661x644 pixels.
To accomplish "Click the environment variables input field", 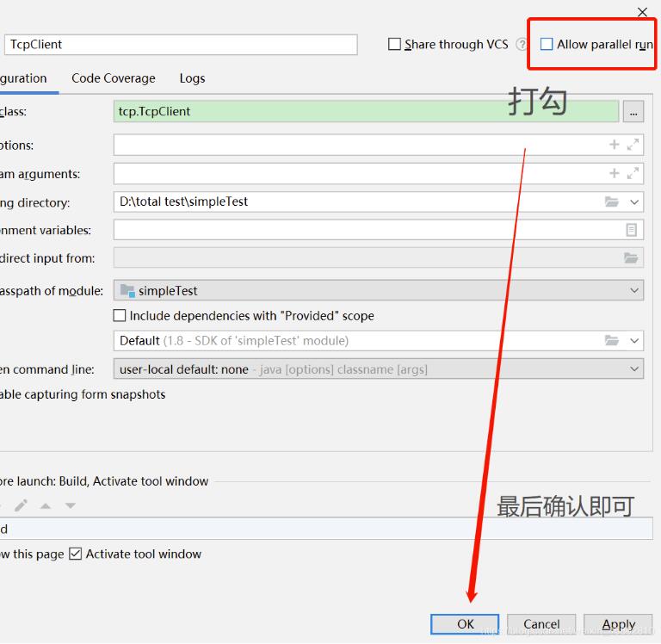I will (x=379, y=230).
